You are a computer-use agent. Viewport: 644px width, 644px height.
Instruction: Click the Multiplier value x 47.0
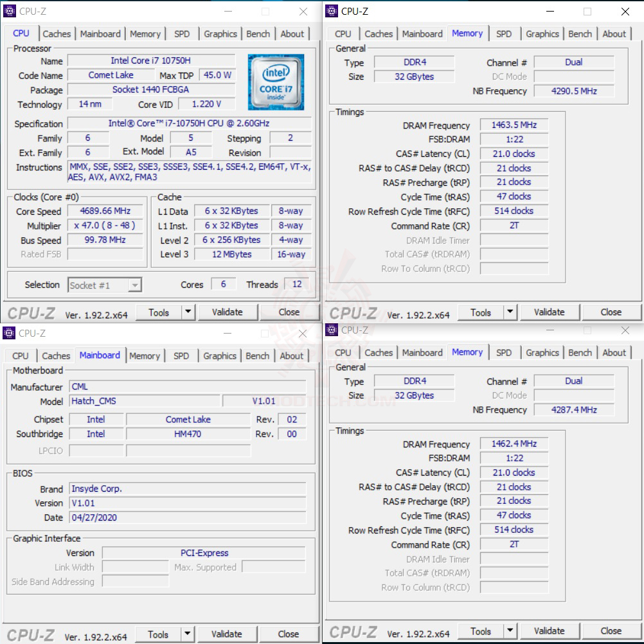(105, 226)
